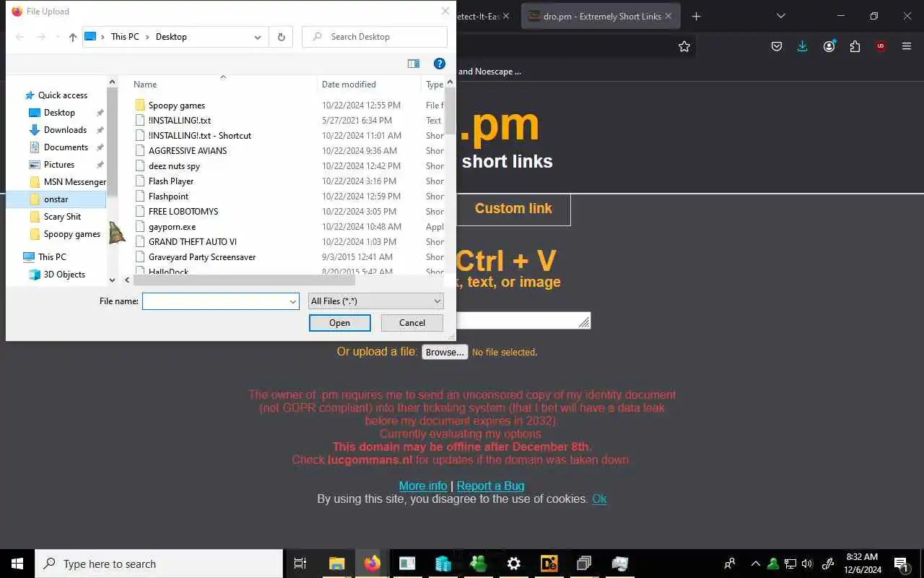Open the Firefox hamburger menu
924x578 pixels.
[907, 46]
